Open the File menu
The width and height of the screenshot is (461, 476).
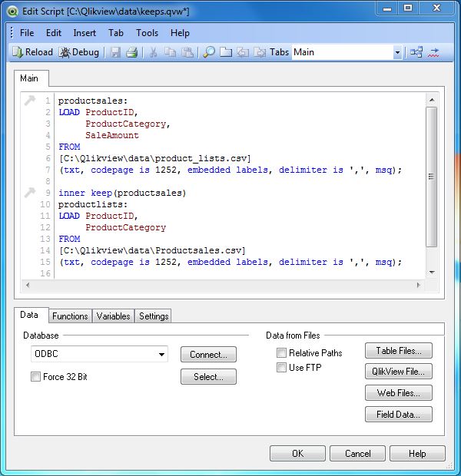[27, 33]
